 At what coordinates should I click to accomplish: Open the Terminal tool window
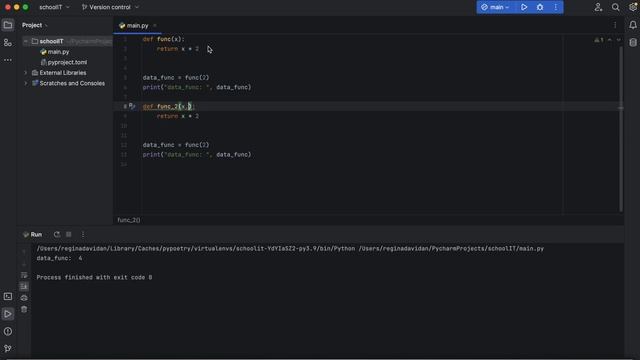[x=8, y=297]
